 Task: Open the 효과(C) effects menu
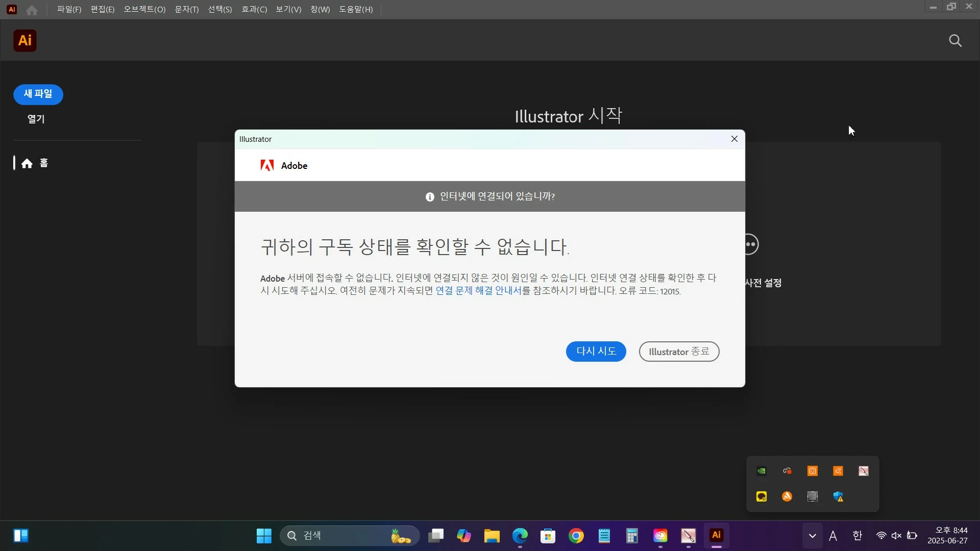tap(254, 10)
